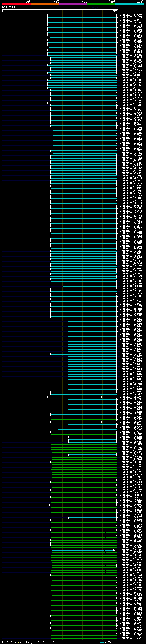Click the cyan ~100% identity legend segment
The width and height of the screenshot is (146, 644).
(130, 4)
